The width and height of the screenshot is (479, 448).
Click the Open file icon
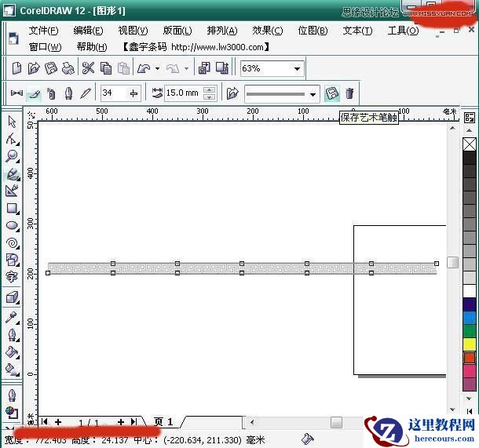[x=34, y=68]
